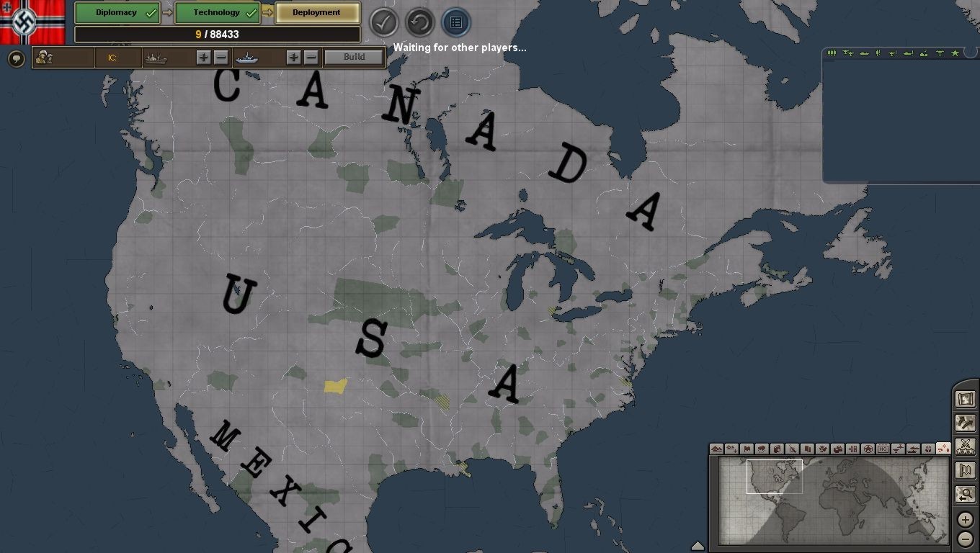This screenshot has width=980, height=553.
Task: Click the crossed swords with stars button
Action: (965, 446)
